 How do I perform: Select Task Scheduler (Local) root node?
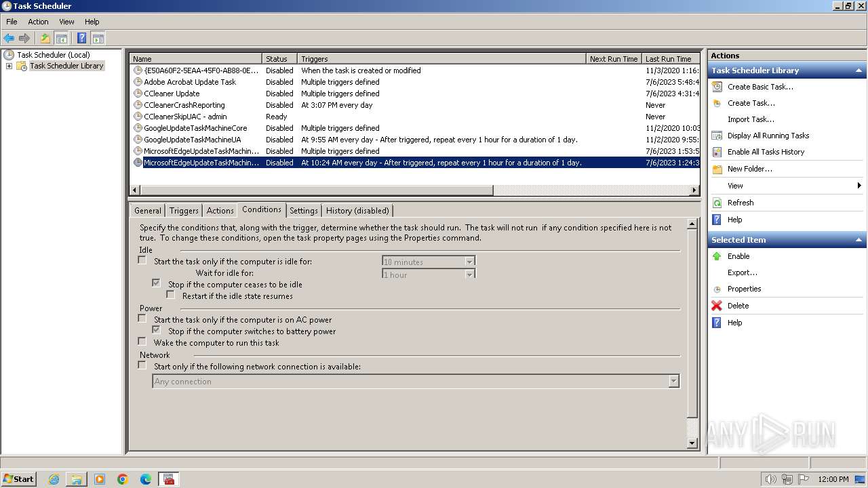(x=54, y=55)
